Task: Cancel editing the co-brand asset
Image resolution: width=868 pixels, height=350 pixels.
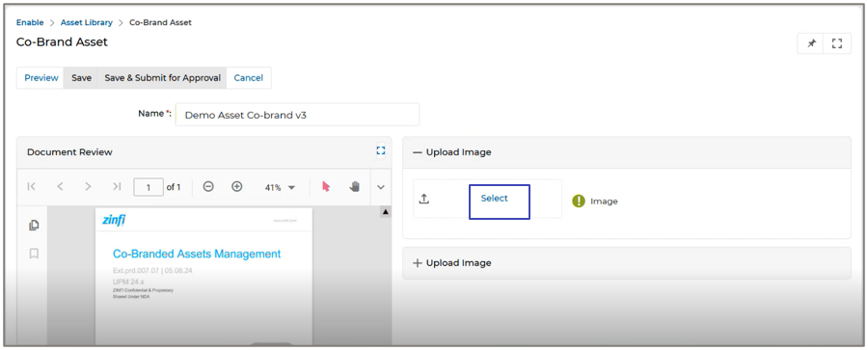Action: click(248, 78)
